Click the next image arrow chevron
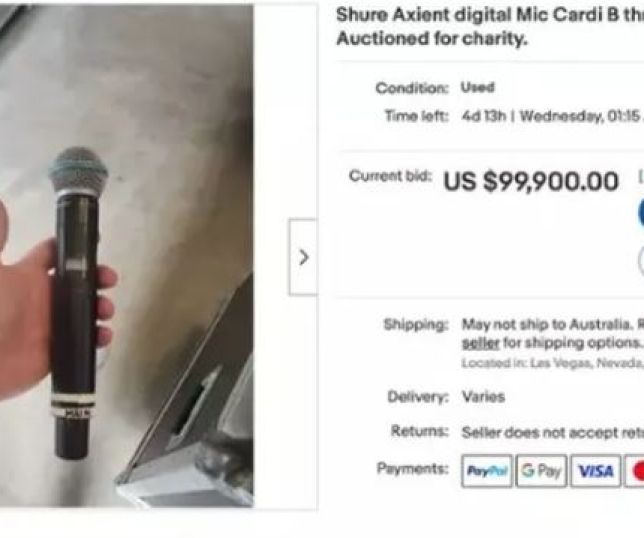Viewport: 644px width, 538px height. 303,258
